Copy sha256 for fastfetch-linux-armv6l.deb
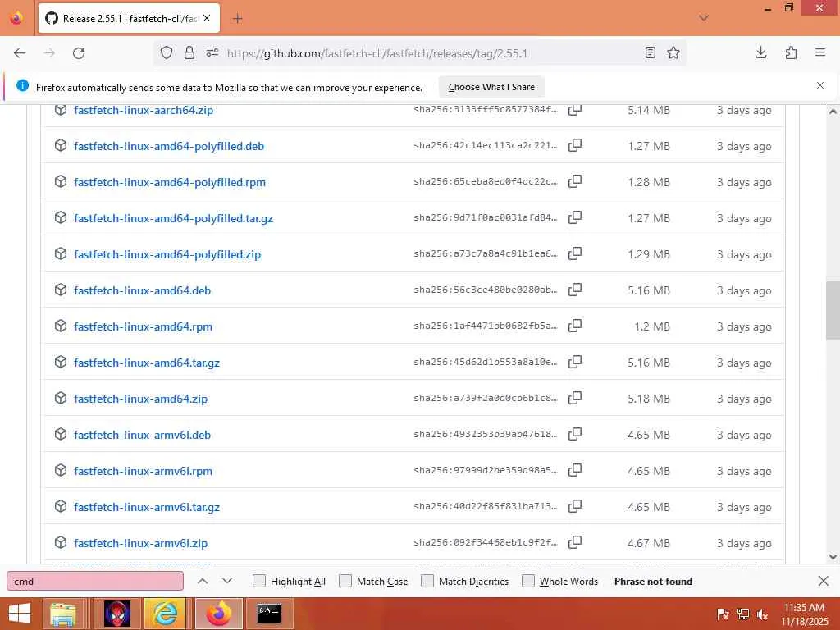840x630 pixels. click(575, 434)
